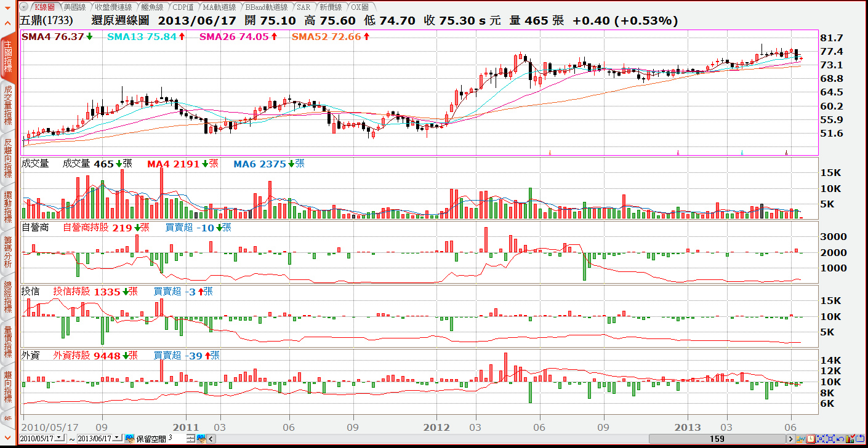Click the spacing icon right of 保留空間 field

191,438
